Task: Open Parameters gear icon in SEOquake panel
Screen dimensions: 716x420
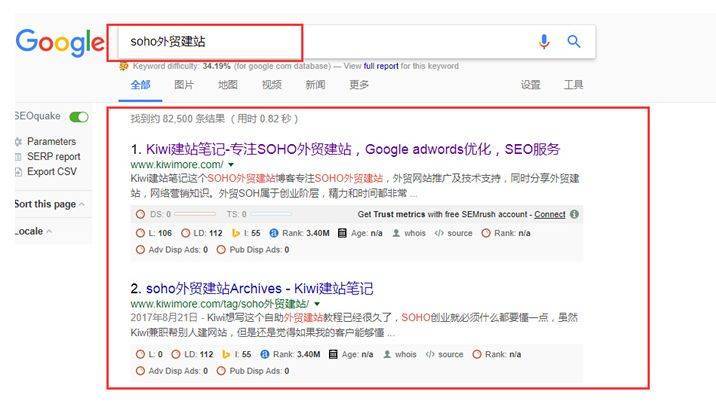Action: pos(18,142)
